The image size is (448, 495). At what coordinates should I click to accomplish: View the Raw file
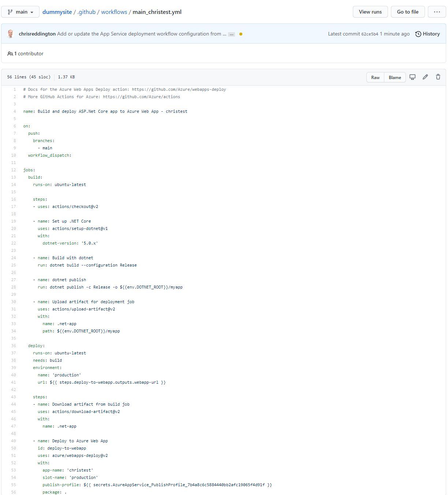[x=375, y=77]
